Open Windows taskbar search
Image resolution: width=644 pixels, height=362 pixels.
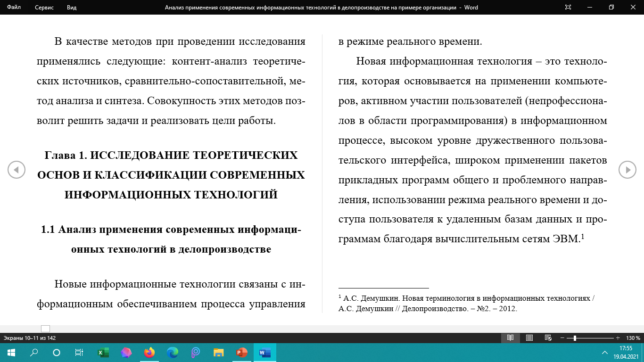tap(34, 353)
